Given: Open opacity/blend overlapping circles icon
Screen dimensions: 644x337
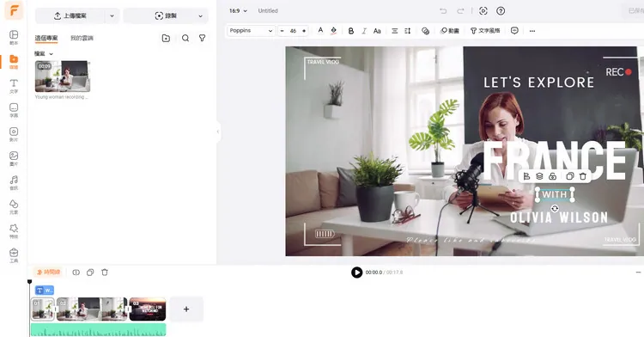Looking at the screenshot, I should point(426,31).
